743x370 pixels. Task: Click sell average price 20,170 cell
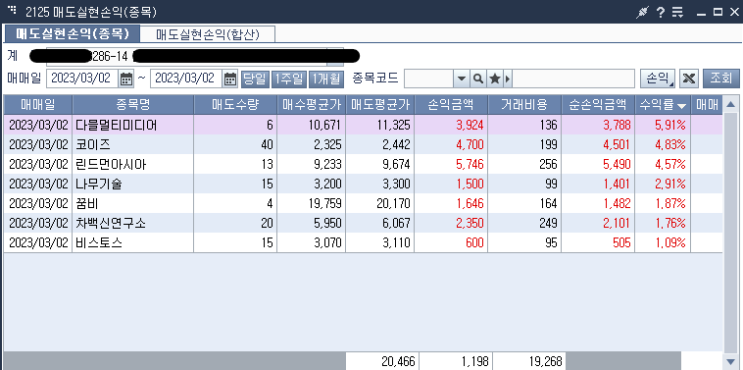pyautogui.click(x=381, y=204)
